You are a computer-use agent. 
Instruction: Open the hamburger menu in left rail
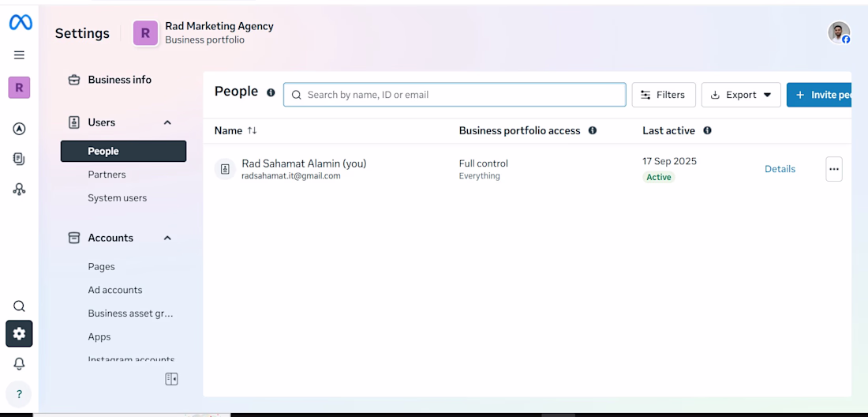point(20,54)
